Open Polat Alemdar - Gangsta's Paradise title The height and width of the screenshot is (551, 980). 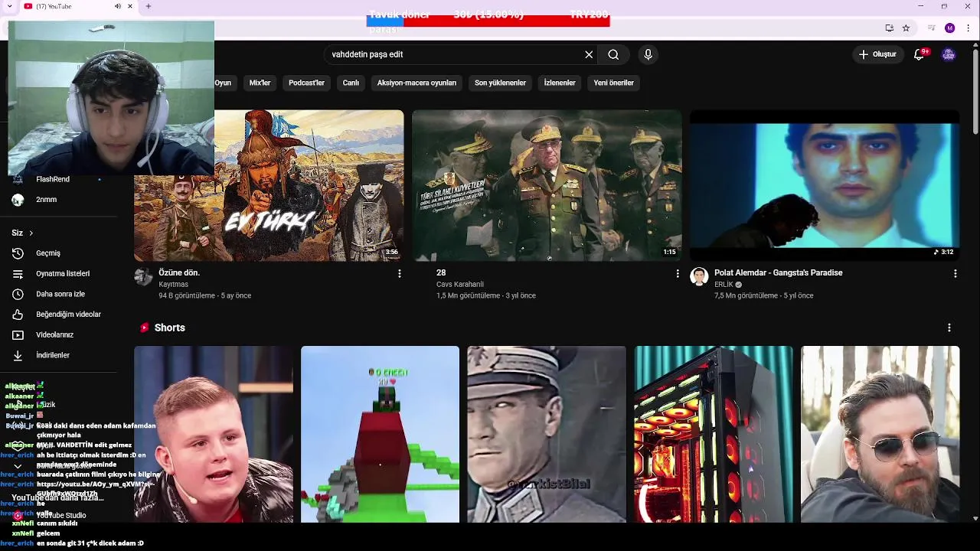pos(778,272)
